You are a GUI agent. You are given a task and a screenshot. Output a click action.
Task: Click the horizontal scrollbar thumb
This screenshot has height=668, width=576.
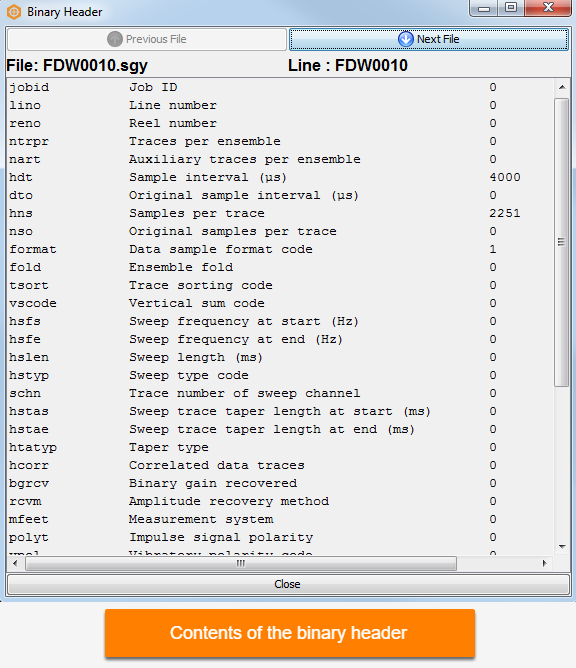(241, 563)
